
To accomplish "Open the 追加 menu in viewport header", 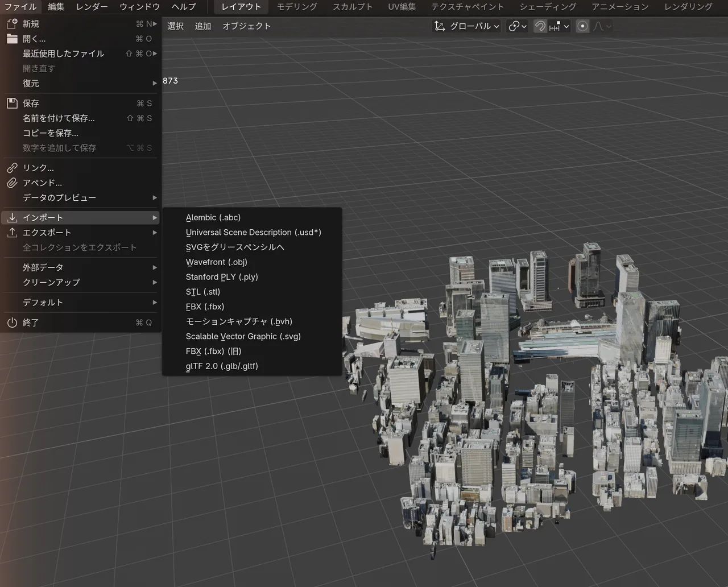I will [203, 26].
